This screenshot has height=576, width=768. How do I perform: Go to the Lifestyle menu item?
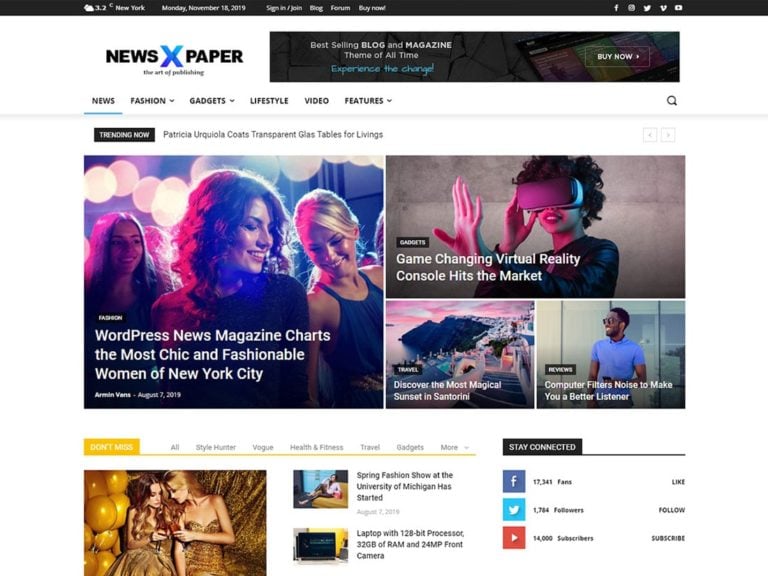point(269,100)
